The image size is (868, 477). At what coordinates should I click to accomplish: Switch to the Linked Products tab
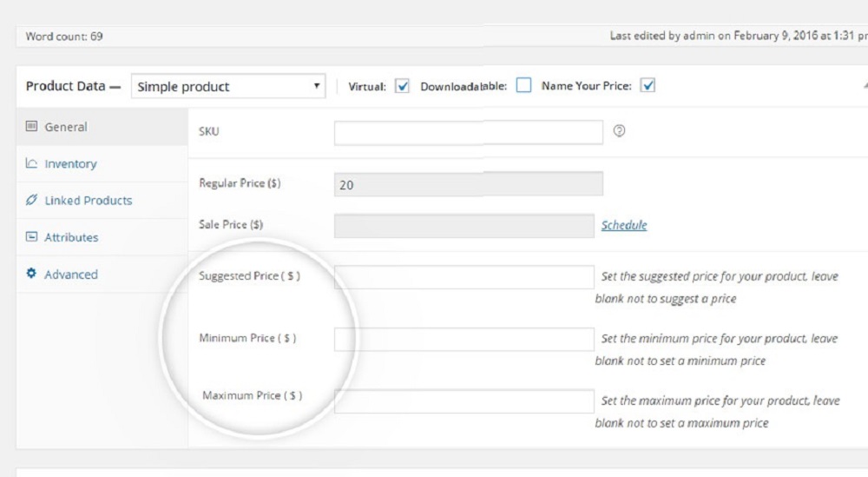pos(102,201)
